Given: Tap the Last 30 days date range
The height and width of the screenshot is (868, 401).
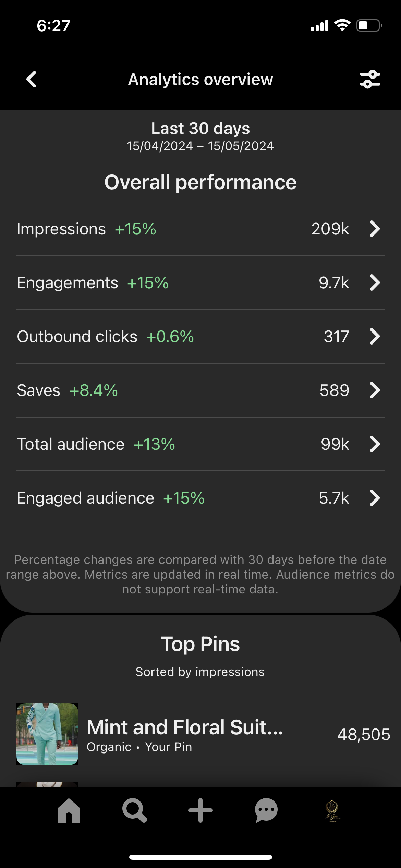Looking at the screenshot, I should tap(200, 136).
